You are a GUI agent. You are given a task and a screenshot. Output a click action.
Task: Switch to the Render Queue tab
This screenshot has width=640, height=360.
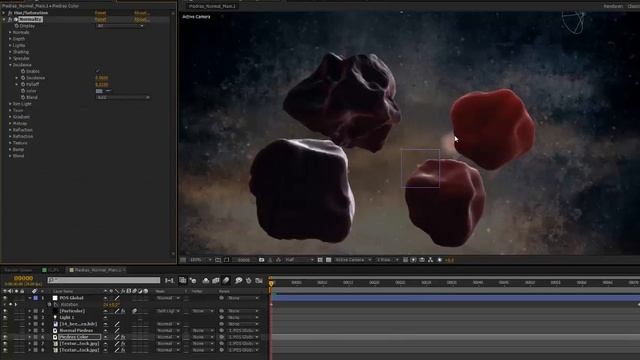pyautogui.click(x=18, y=270)
